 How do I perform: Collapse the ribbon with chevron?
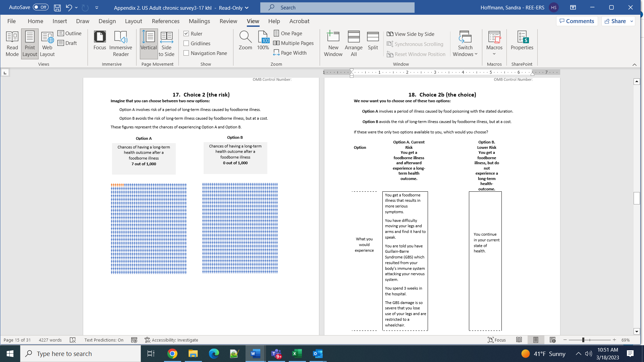(634, 64)
